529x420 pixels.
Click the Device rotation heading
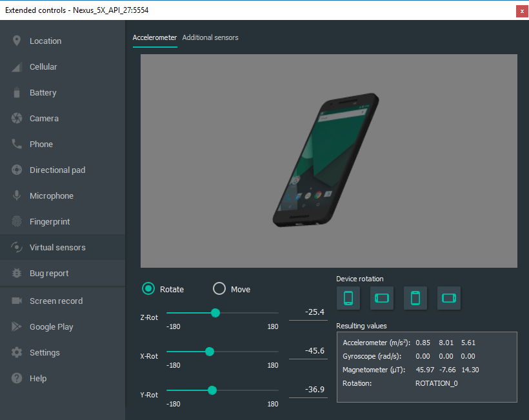[359, 279]
